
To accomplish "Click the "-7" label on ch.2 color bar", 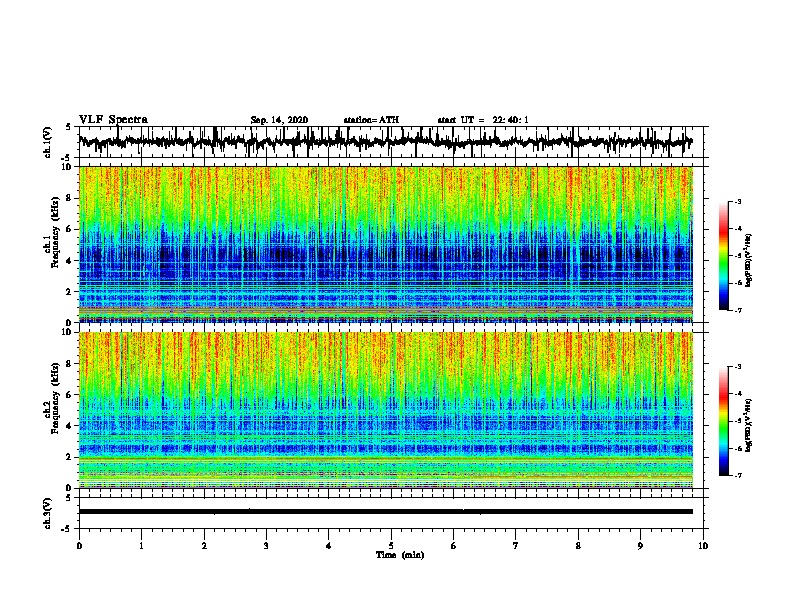I will click(x=737, y=475).
